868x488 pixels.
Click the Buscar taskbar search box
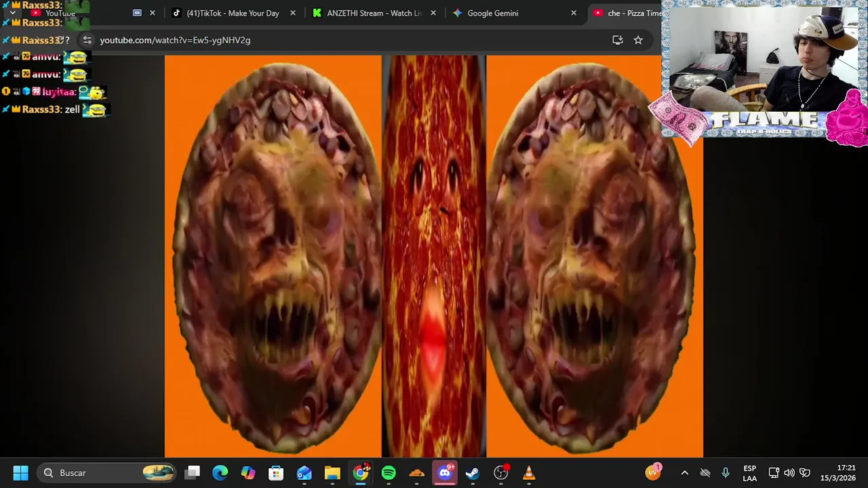108,472
